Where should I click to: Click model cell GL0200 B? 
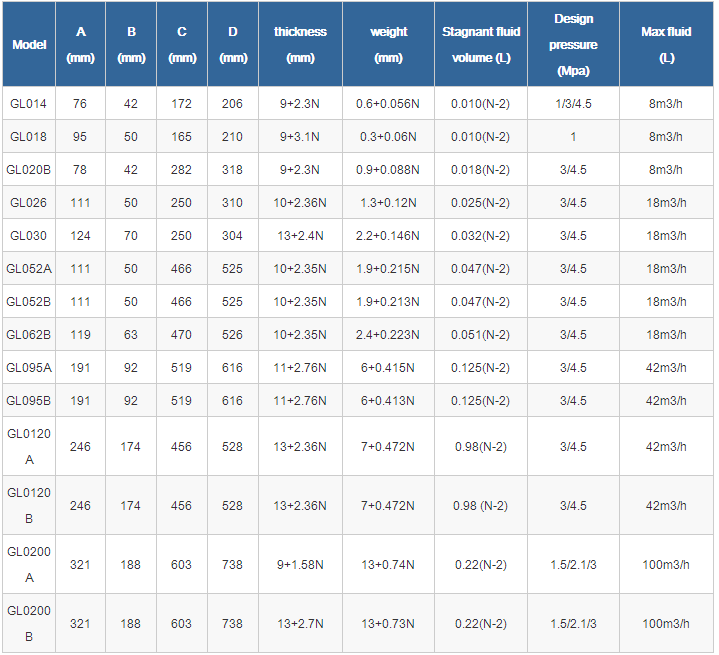29,624
